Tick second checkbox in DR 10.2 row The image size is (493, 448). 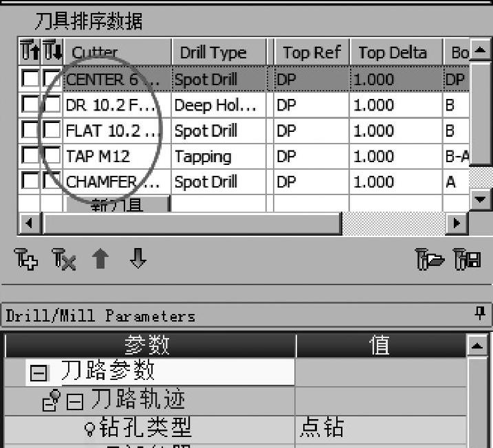pos(52,104)
